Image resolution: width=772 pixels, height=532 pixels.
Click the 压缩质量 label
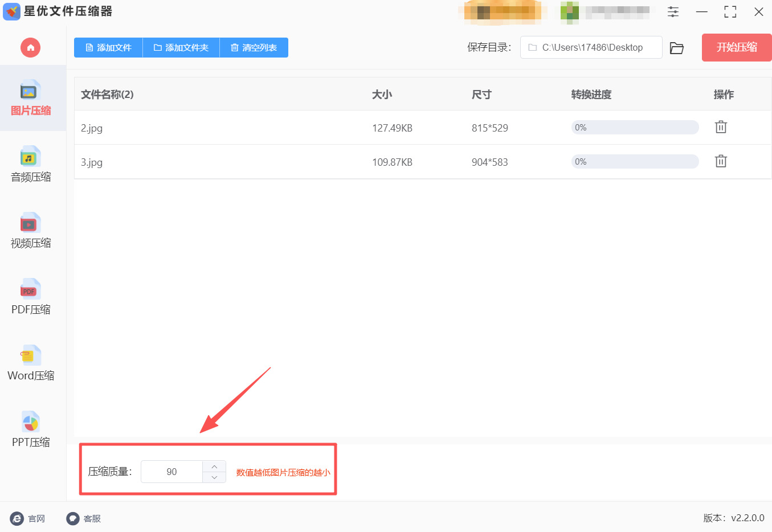(x=110, y=472)
